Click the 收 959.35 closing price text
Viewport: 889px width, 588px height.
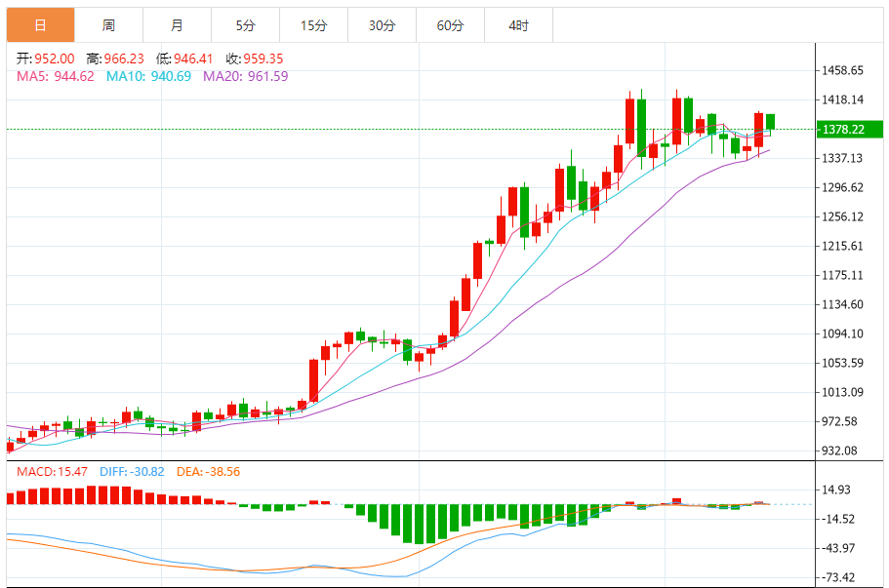coord(256,59)
